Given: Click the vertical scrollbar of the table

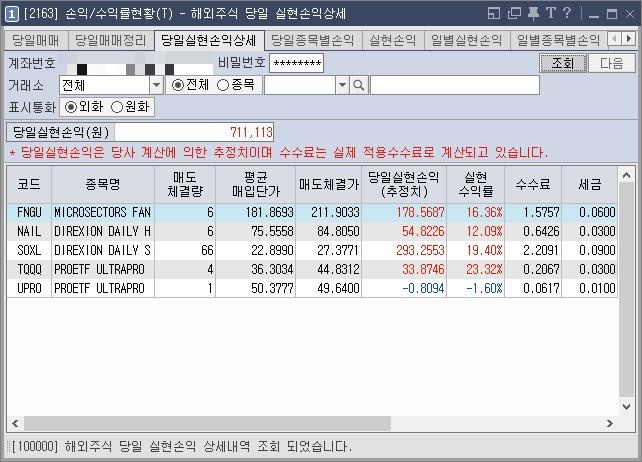Looking at the screenshot, I should [x=626, y=290].
